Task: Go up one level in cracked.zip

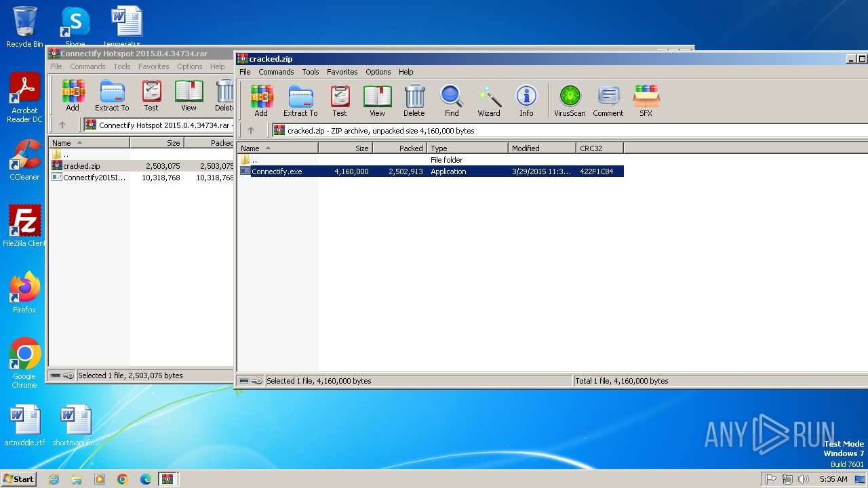Action: (251, 130)
